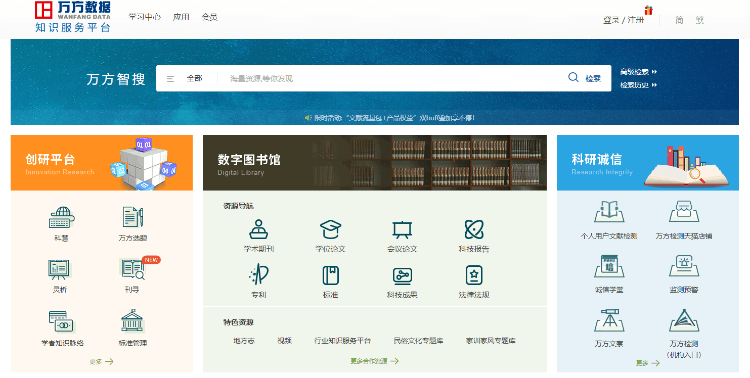750x378 pixels.
Task: Open the 个人用户文献检测 icon
Action: tap(609, 212)
